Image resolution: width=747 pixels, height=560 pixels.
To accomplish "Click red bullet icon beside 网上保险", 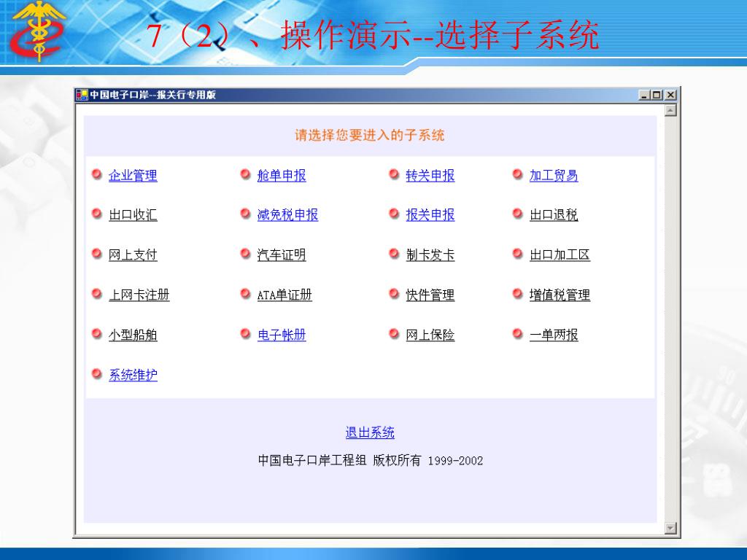I will click(394, 333).
